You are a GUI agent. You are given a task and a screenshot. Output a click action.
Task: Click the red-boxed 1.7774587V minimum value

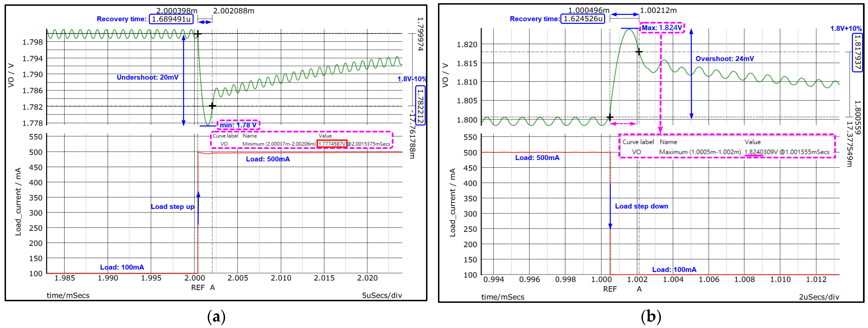click(x=332, y=144)
